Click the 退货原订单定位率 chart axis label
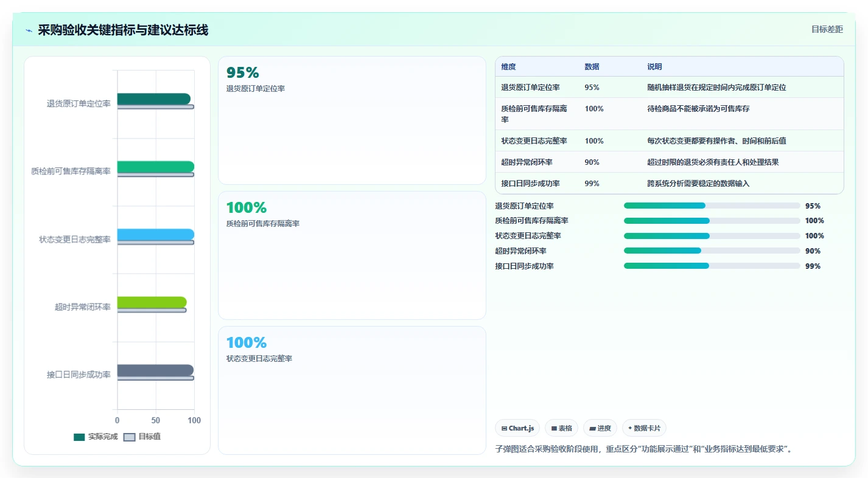Viewport: 868px width, 478px height. pyautogui.click(x=79, y=104)
